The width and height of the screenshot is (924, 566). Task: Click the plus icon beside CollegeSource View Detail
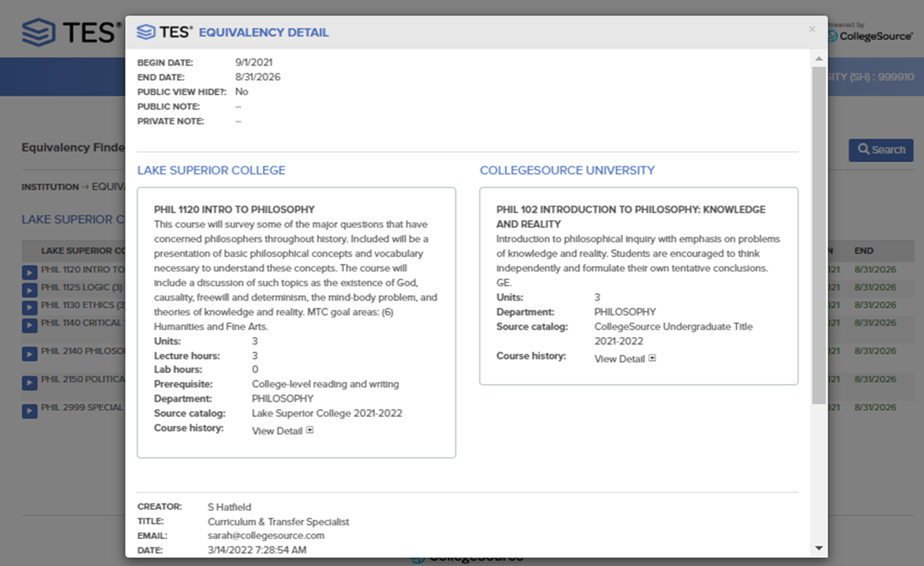[x=653, y=358]
